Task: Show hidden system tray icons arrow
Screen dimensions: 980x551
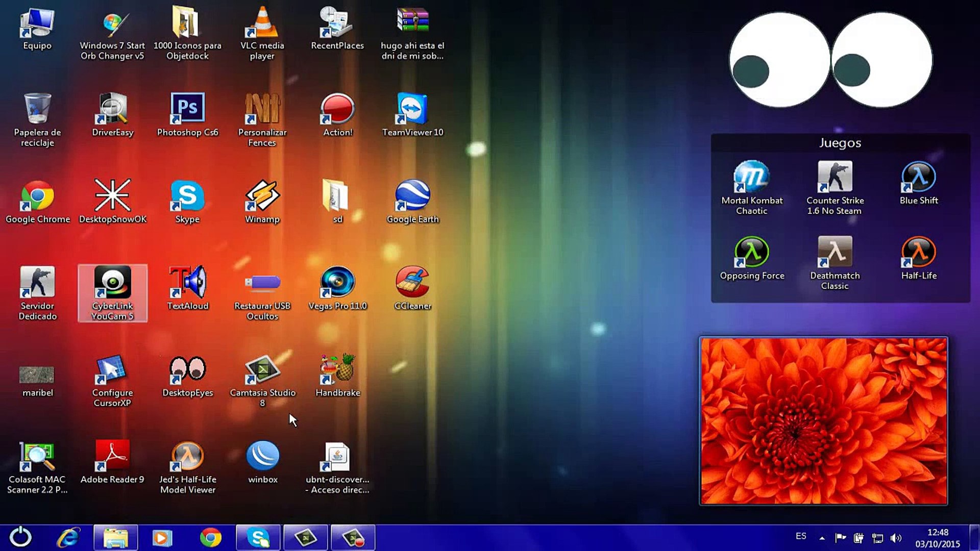Action: pyautogui.click(x=822, y=538)
